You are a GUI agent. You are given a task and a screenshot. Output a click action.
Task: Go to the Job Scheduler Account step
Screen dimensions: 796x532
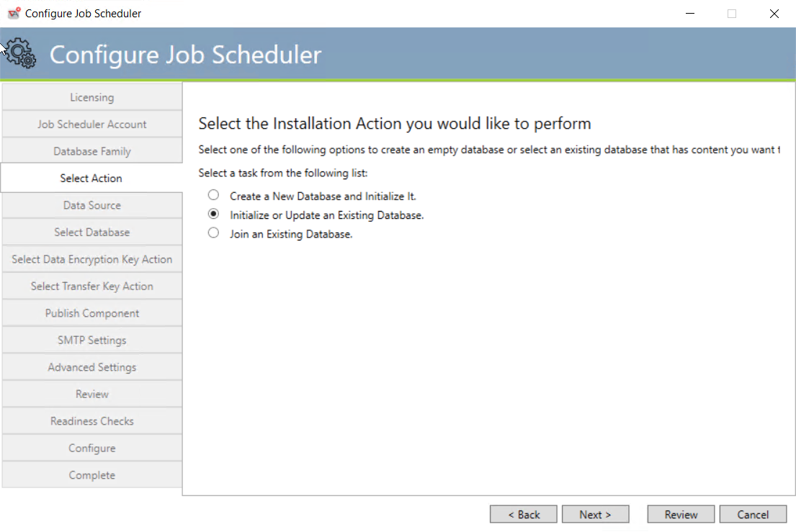coord(91,124)
